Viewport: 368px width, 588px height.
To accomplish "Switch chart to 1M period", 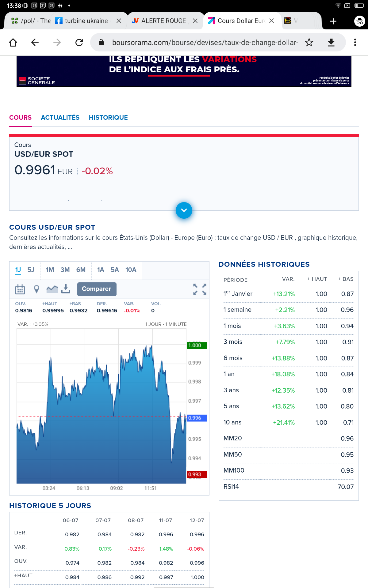I will point(50,270).
